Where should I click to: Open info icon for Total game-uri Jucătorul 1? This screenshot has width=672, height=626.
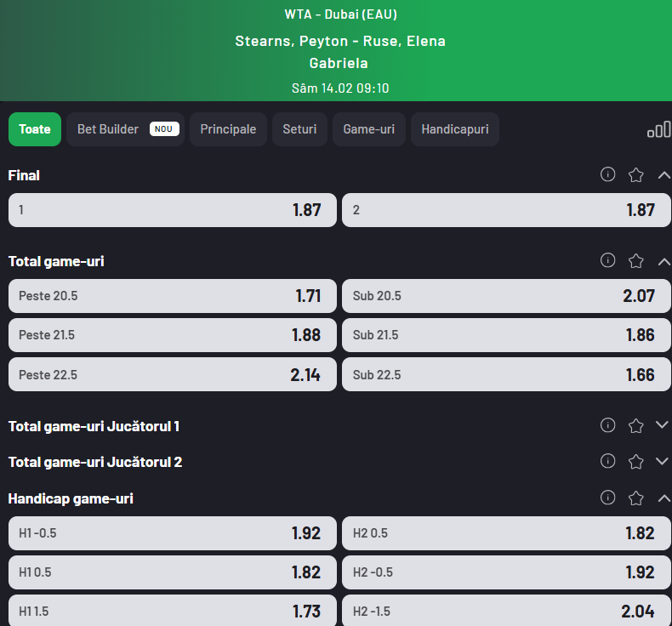click(x=607, y=424)
